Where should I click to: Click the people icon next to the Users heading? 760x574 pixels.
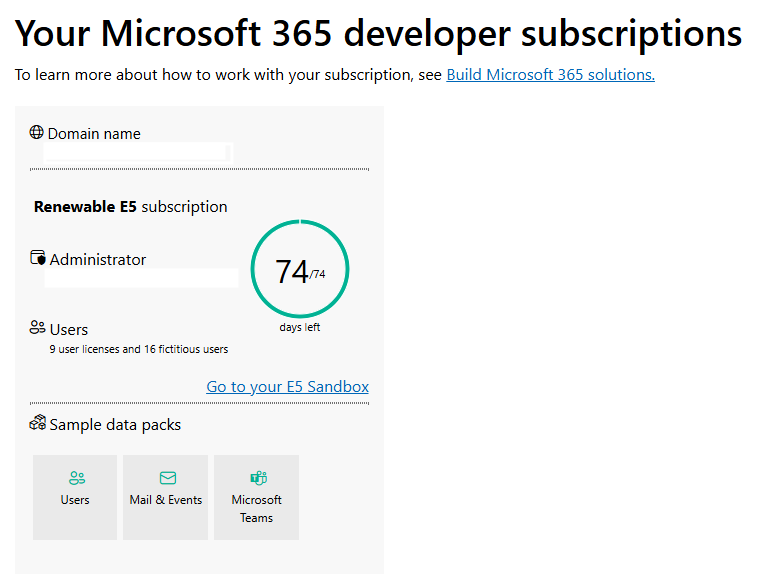coord(37,327)
